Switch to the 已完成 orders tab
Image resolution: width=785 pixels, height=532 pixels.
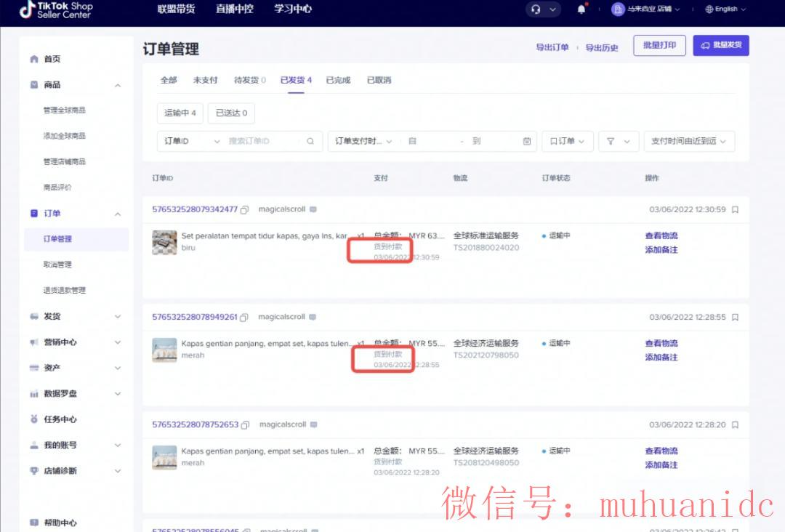pos(339,80)
